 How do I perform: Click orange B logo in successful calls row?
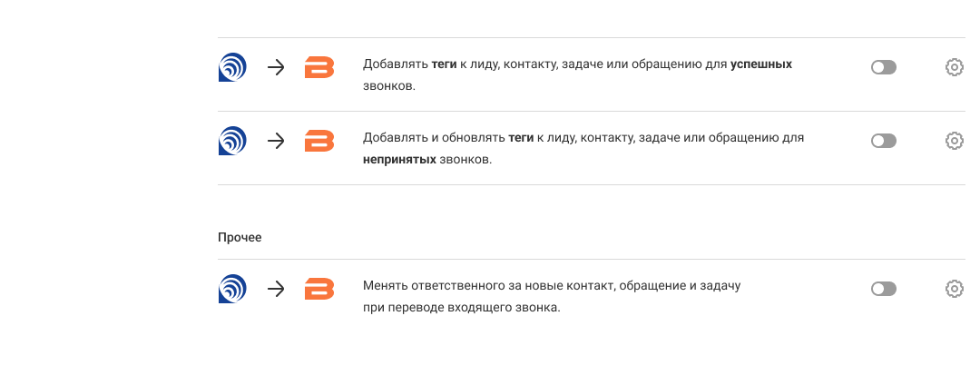[319, 67]
